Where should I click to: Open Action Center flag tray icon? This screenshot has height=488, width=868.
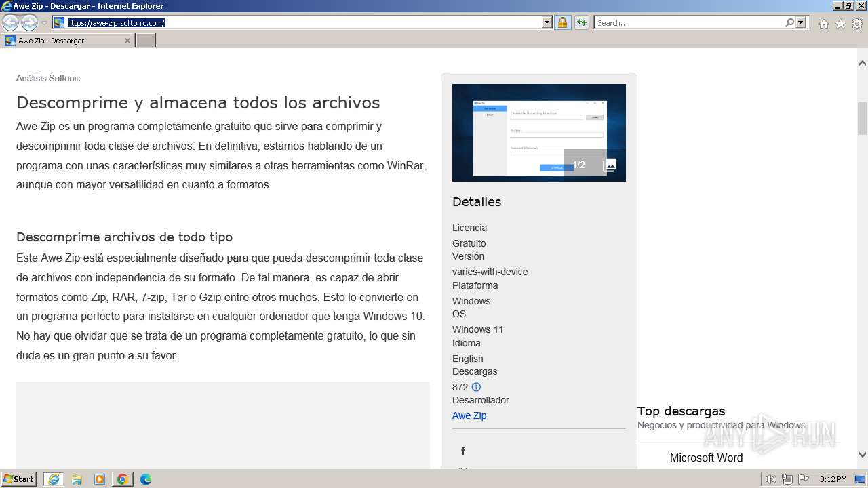[x=804, y=479]
